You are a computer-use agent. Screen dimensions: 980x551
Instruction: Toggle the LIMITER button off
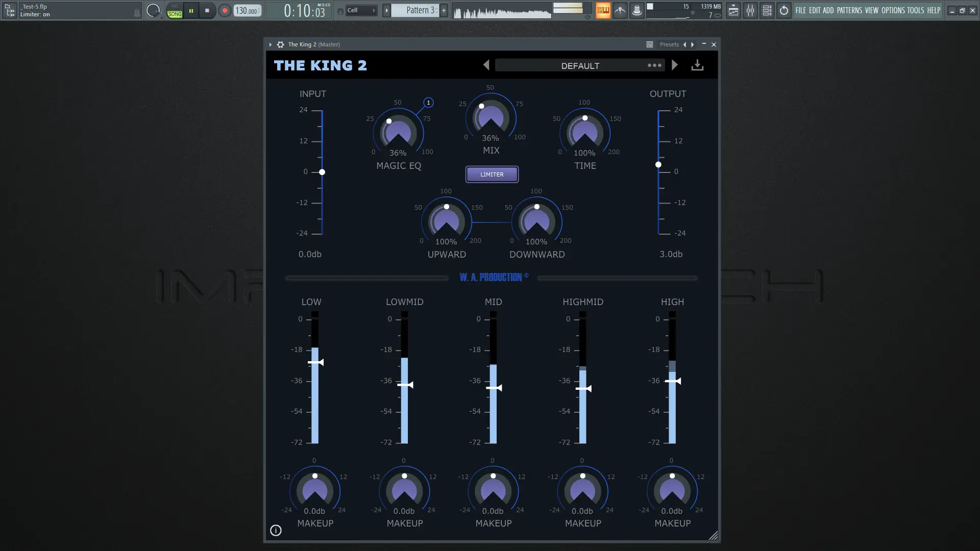[492, 174]
